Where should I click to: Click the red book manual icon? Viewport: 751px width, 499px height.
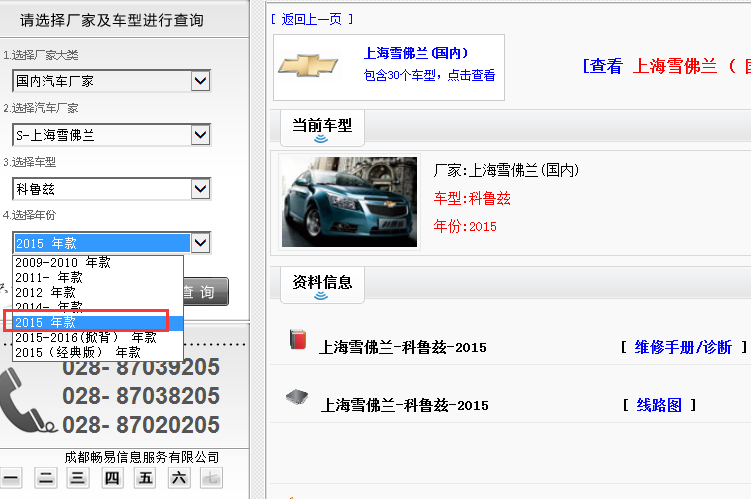tap(298, 339)
